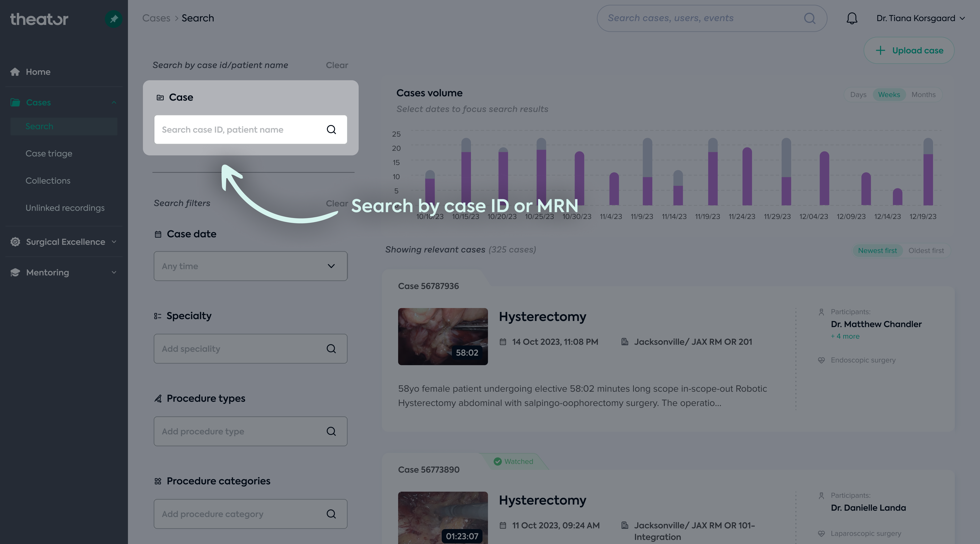This screenshot has height=544, width=980.
Task: Open the Any time case date dropdown
Action: 250,266
